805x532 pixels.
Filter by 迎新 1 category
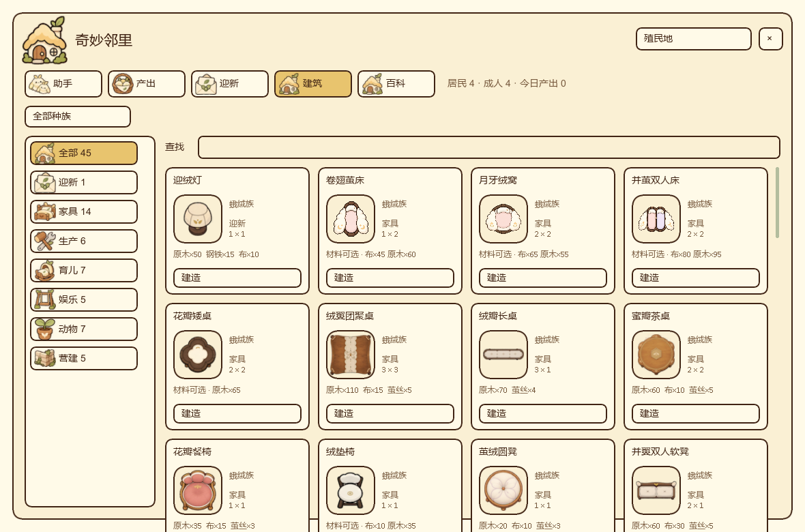pos(84,182)
